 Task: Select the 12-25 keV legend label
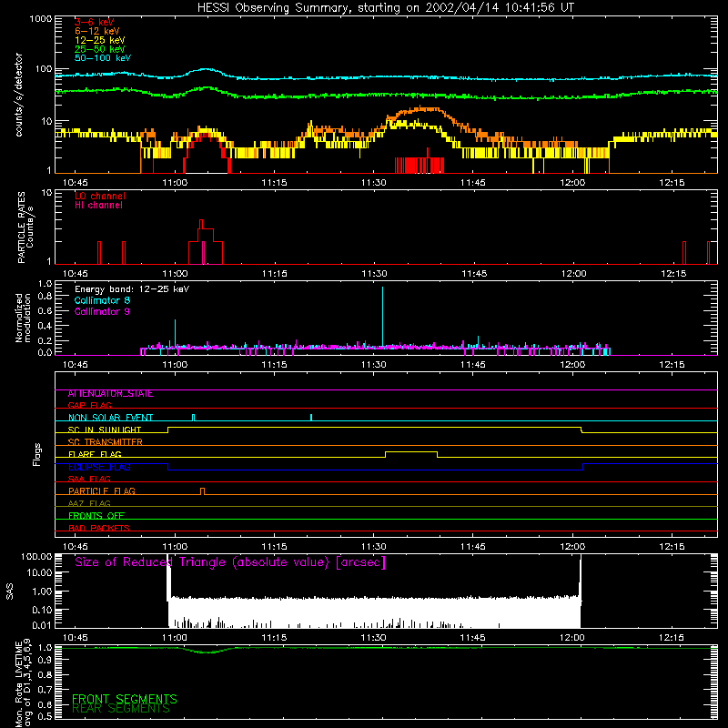pos(100,40)
